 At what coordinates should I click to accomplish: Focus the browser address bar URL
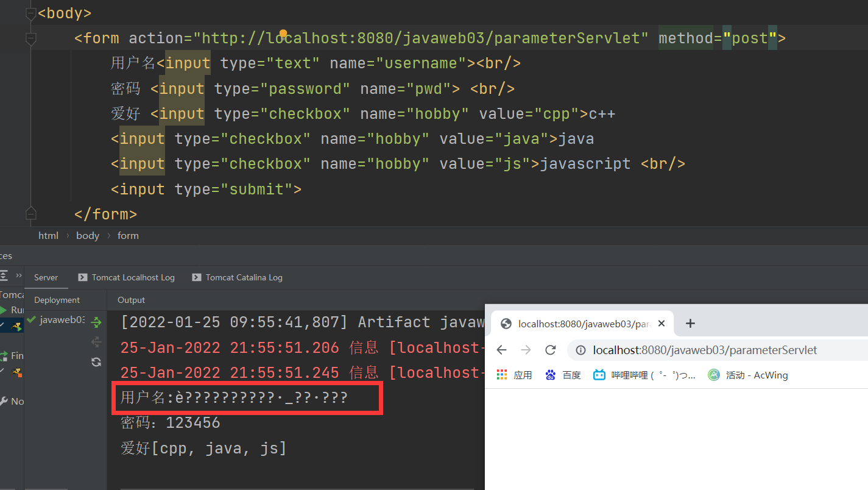(x=705, y=350)
